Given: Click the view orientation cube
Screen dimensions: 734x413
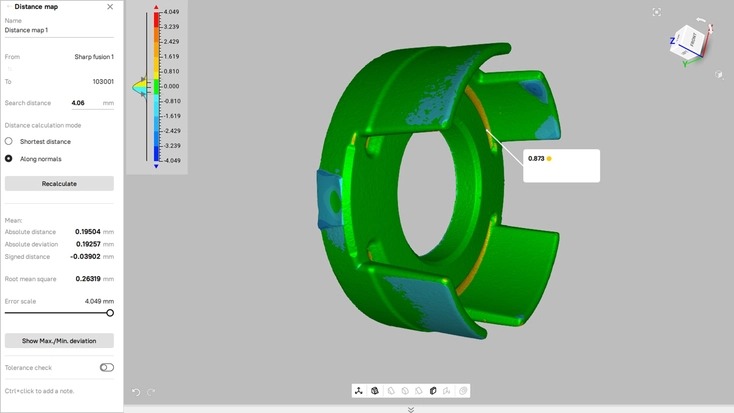Looking at the screenshot, I should pyautogui.click(x=692, y=42).
